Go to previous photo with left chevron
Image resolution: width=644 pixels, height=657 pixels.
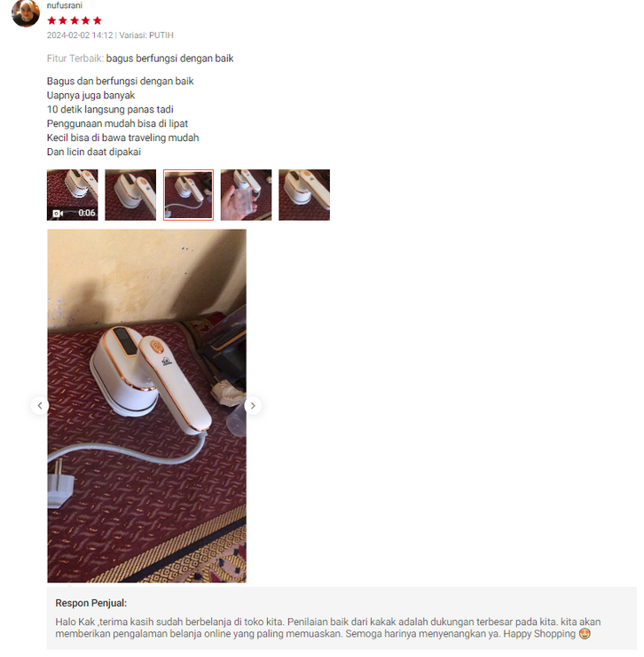click(x=40, y=405)
